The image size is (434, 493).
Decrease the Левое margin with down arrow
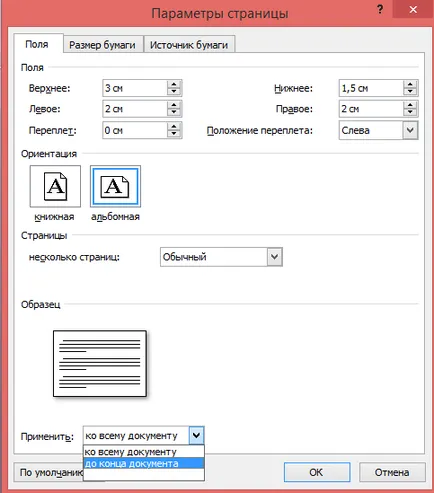click(x=174, y=113)
